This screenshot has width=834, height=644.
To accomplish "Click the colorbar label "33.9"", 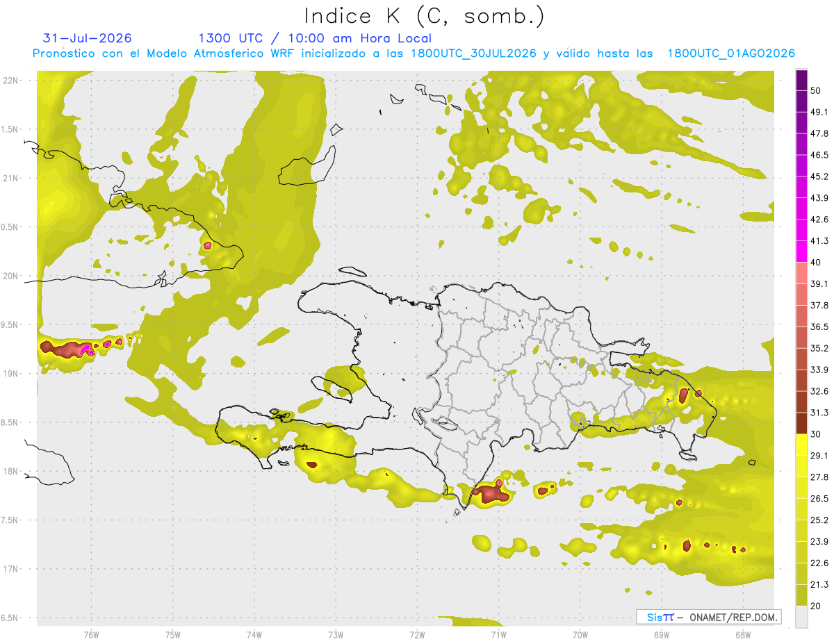I will [x=819, y=370].
